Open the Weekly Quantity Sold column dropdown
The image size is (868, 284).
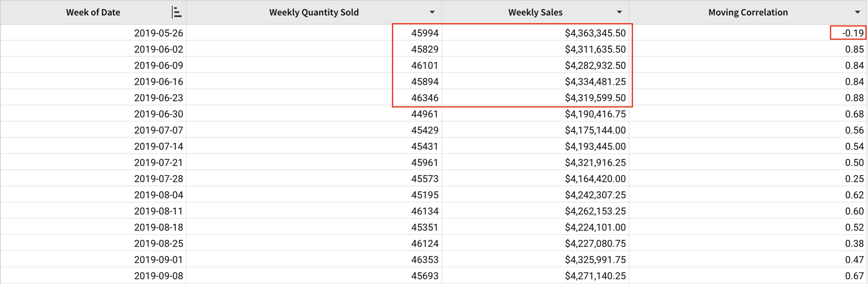[432, 12]
